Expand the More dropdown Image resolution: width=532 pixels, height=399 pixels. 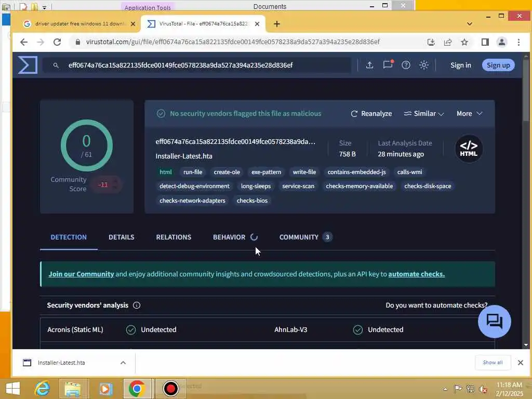(469, 114)
